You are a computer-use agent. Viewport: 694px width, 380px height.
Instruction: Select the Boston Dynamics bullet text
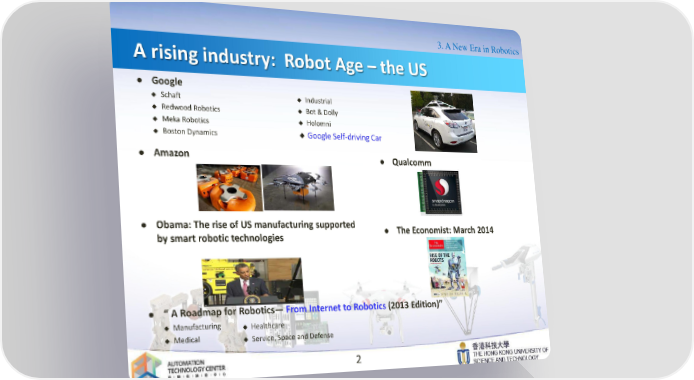coord(190,131)
